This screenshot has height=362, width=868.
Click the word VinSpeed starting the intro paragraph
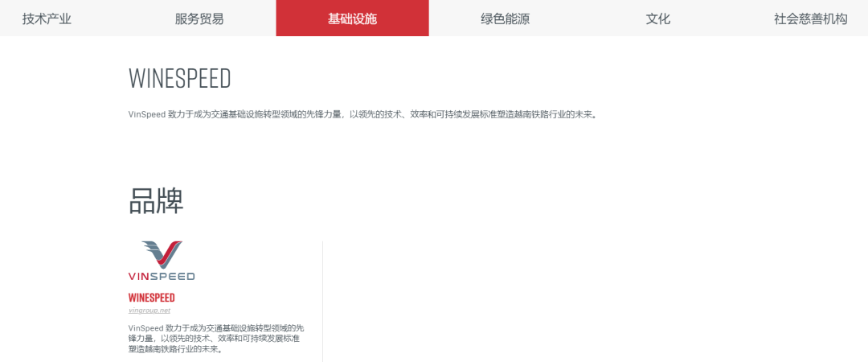pyautogui.click(x=146, y=114)
